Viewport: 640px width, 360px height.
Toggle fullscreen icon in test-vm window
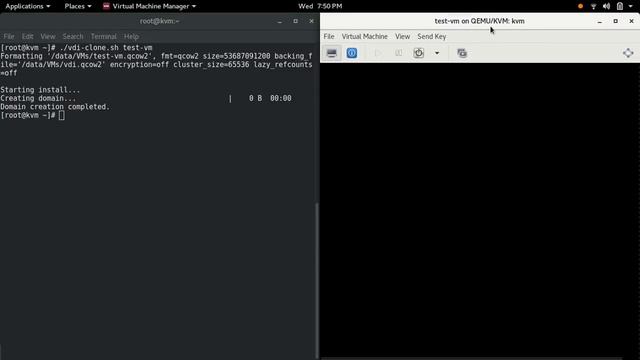(x=628, y=53)
